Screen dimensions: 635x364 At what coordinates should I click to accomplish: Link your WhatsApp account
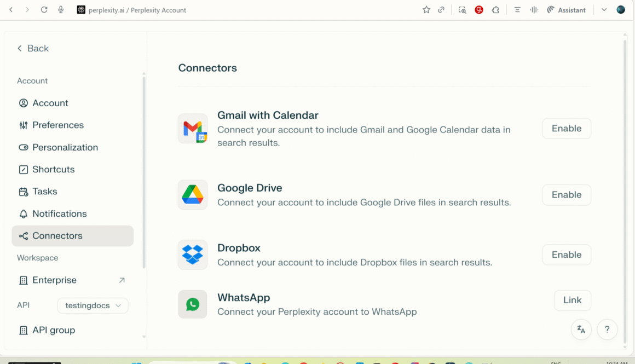click(x=572, y=300)
